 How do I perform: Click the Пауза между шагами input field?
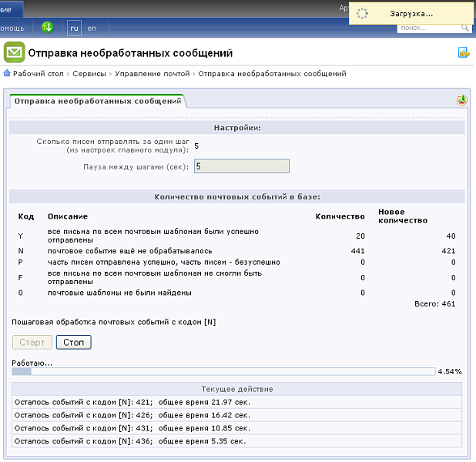(x=241, y=166)
